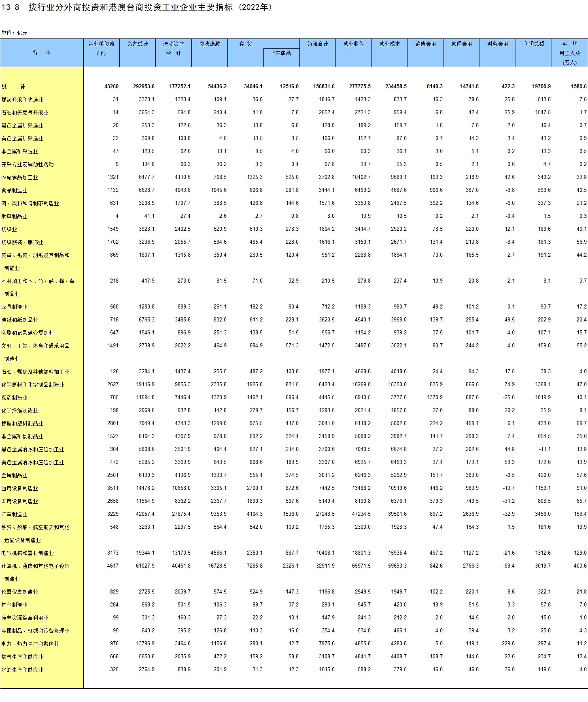
Task: Select the 黑色金属矿采选业 row label
Action: click(x=22, y=126)
